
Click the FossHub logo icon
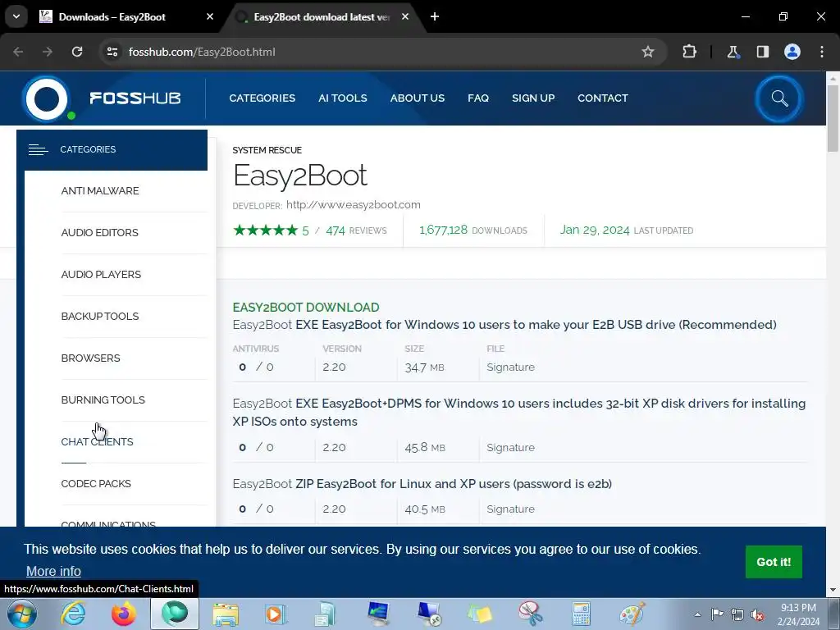coord(47,98)
